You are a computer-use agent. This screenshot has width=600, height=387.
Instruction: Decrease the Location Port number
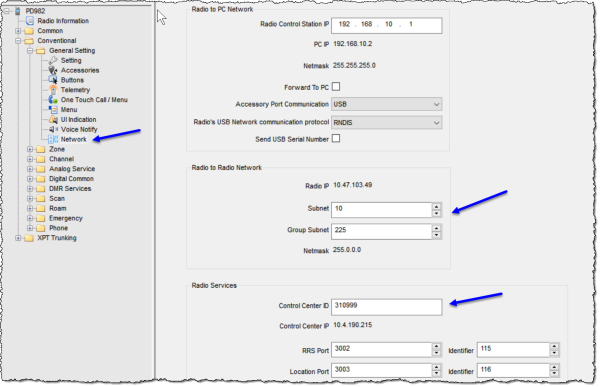click(437, 374)
